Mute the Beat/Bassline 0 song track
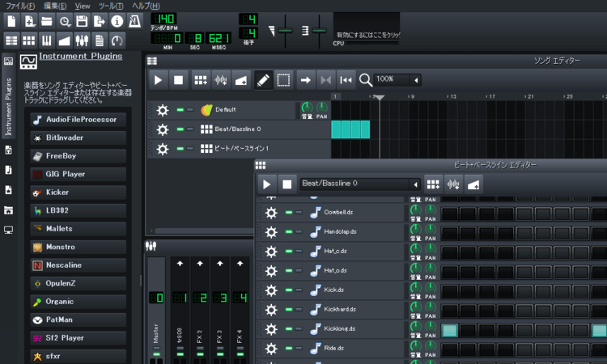This screenshot has height=364, width=607. point(180,129)
